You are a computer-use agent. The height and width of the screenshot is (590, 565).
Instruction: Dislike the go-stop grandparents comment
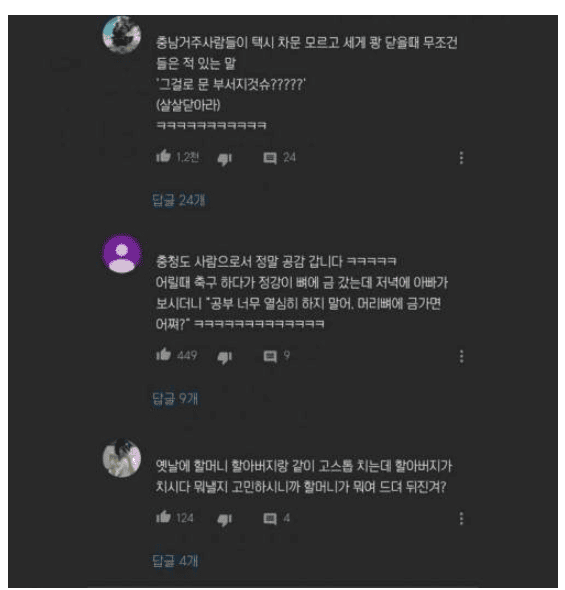[225, 520]
